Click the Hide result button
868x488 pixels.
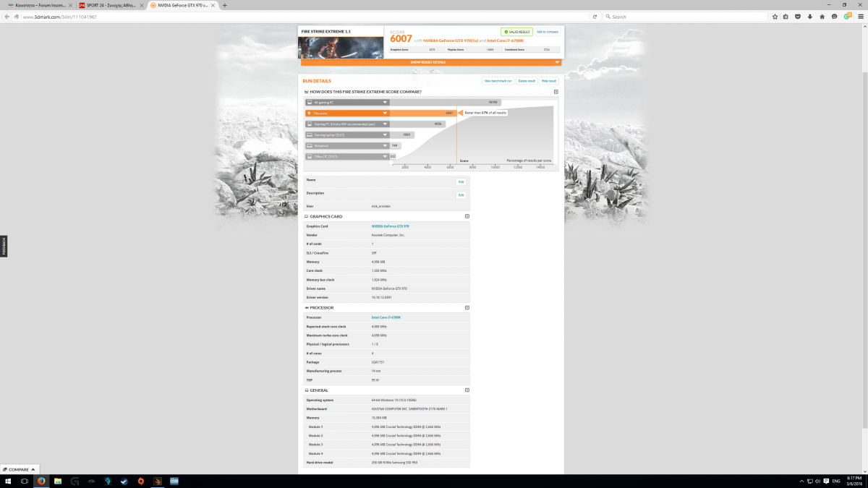point(549,81)
